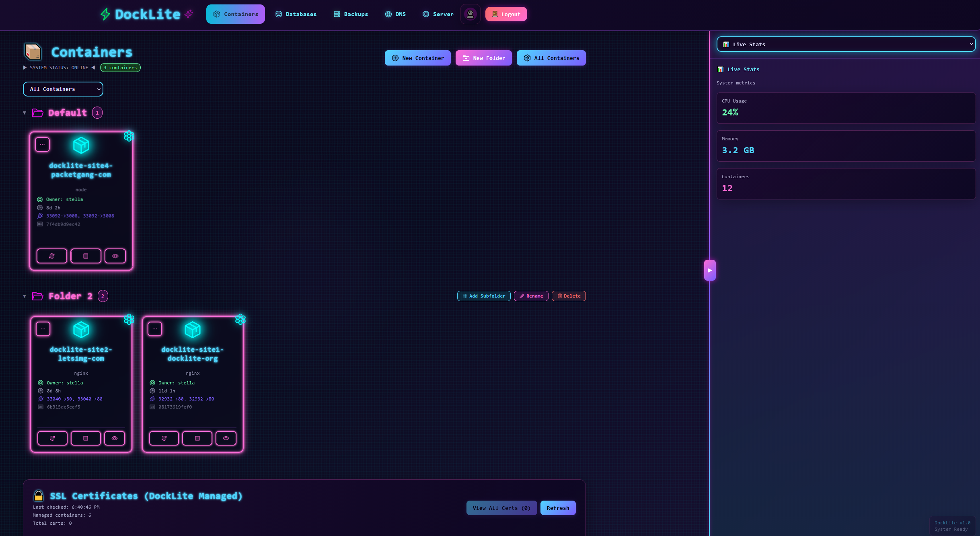
Task: Click the All Containers button
Action: 551,58
